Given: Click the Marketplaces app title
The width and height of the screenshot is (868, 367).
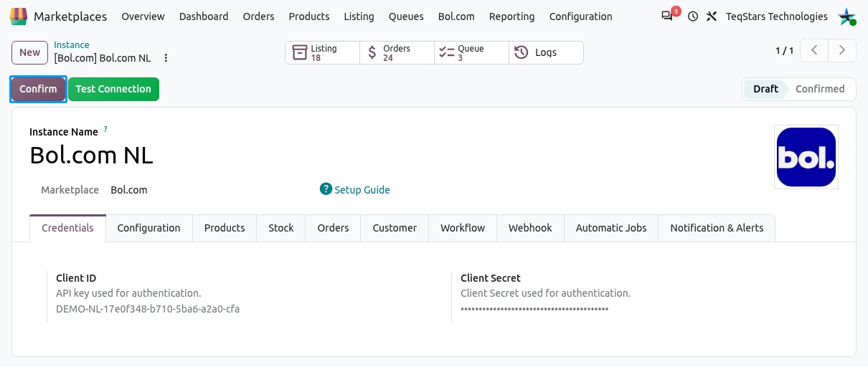Looking at the screenshot, I should click(x=70, y=16).
